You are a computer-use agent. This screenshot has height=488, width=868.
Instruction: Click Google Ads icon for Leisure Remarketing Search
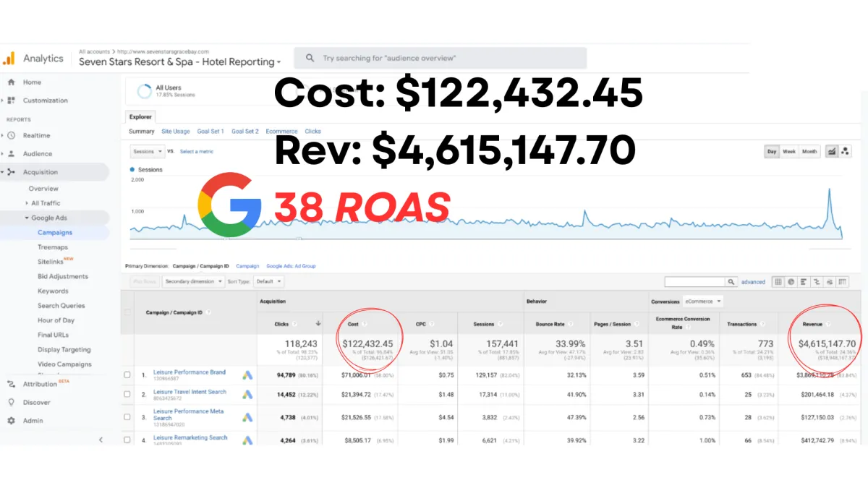click(x=247, y=439)
